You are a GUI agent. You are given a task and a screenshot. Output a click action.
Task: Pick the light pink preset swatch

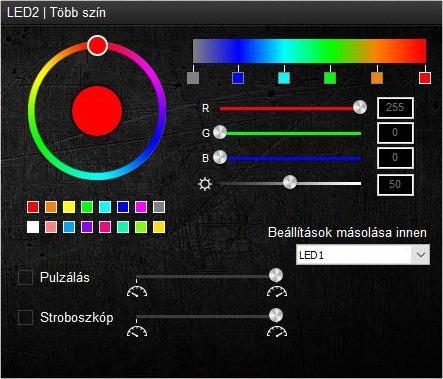(51, 227)
